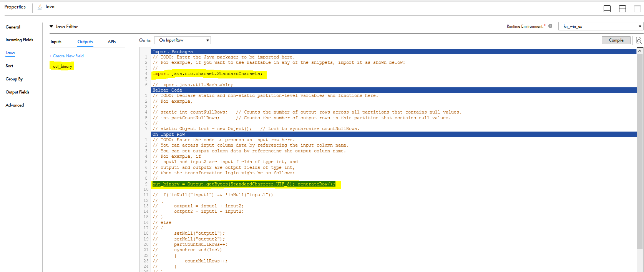Viewport: 644px width, 272px height.
Task: Click the setNull("output1") comment line
Action: [189, 233]
